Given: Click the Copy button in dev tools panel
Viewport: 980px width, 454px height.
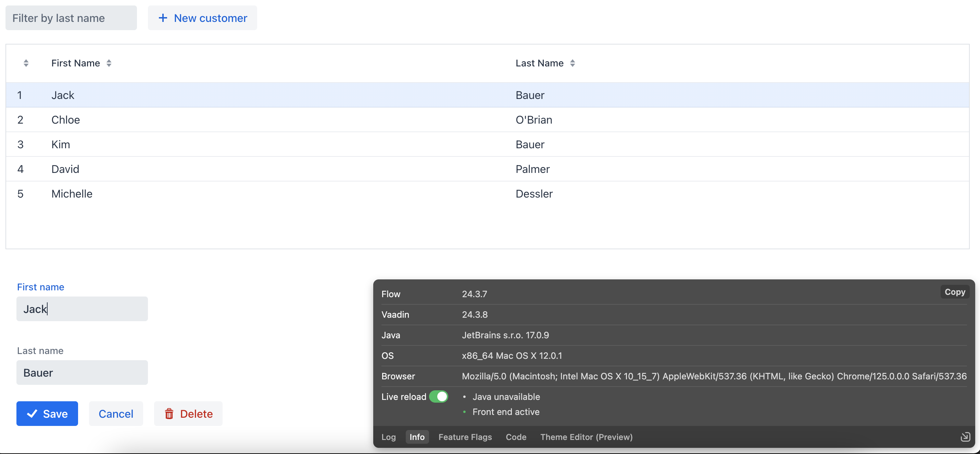Looking at the screenshot, I should (x=955, y=292).
